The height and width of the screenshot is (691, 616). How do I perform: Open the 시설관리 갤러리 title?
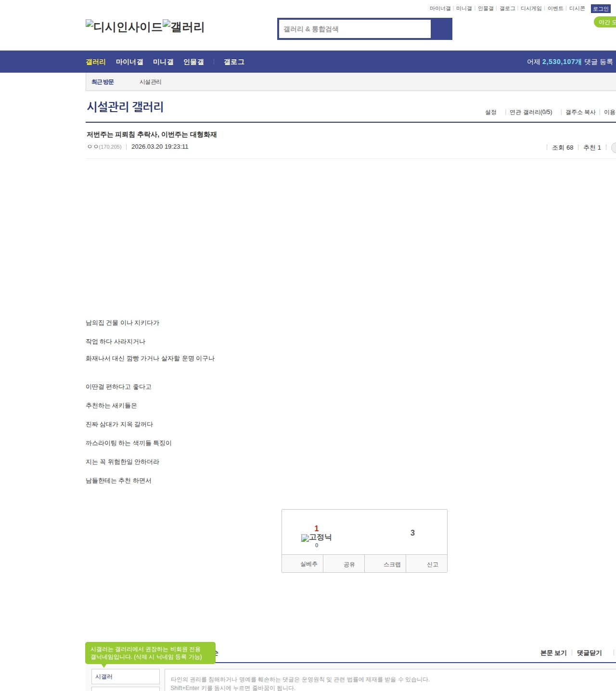click(125, 107)
